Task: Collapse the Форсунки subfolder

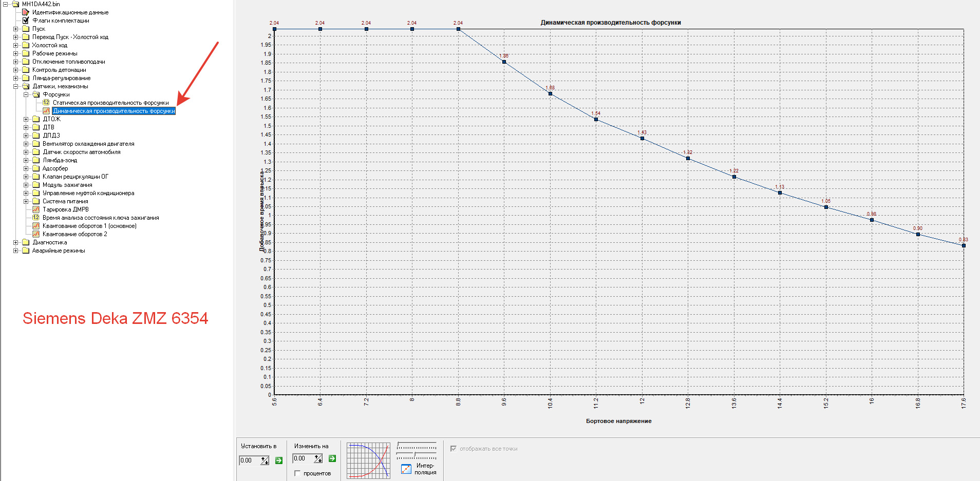Action: (x=26, y=94)
